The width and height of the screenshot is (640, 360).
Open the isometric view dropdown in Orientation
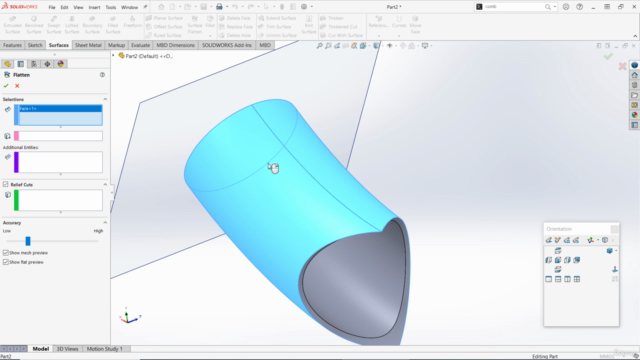616,251
